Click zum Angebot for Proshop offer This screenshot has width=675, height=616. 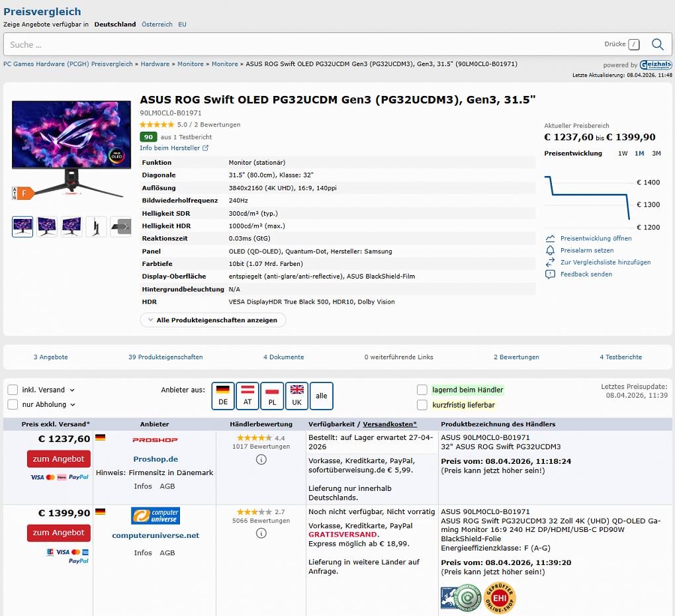coord(58,459)
